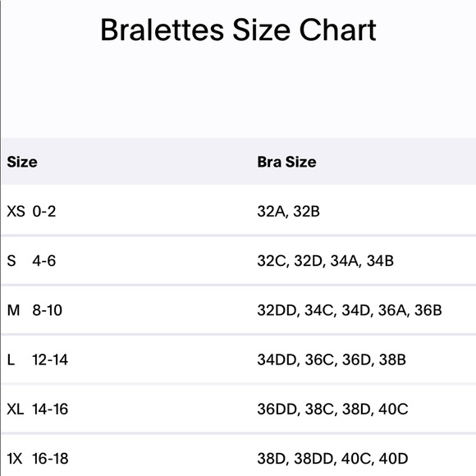Select the 32DD, 34C, 34D, 36A, 36B cell
This screenshot has width=476, height=476.
[x=350, y=310]
